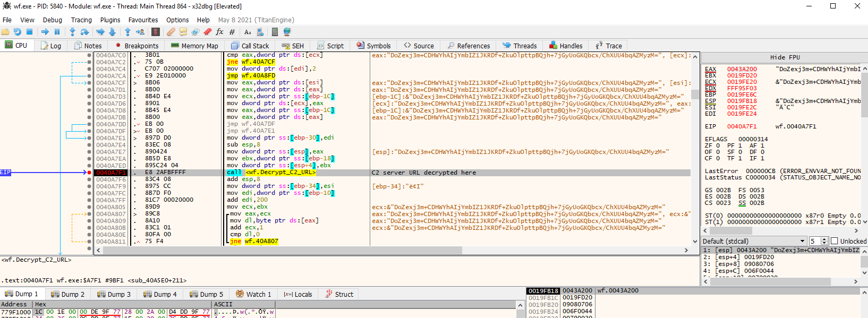Click the Open file folder icon

[5, 32]
